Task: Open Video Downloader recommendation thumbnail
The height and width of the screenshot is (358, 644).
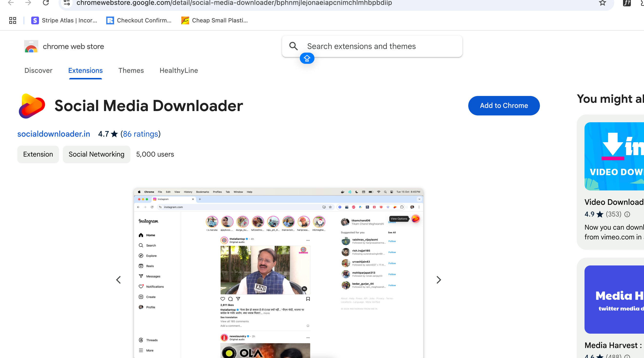Action: (x=614, y=156)
